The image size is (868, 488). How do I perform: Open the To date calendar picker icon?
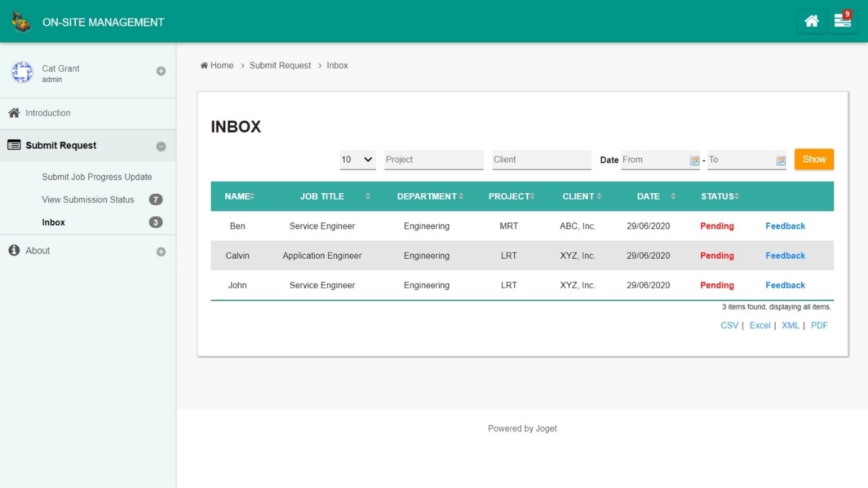pos(781,161)
